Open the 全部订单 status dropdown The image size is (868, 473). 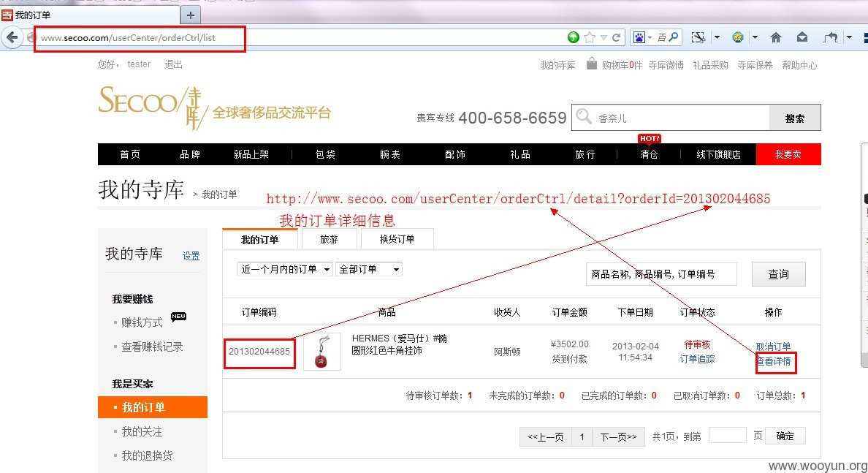click(x=369, y=269)
